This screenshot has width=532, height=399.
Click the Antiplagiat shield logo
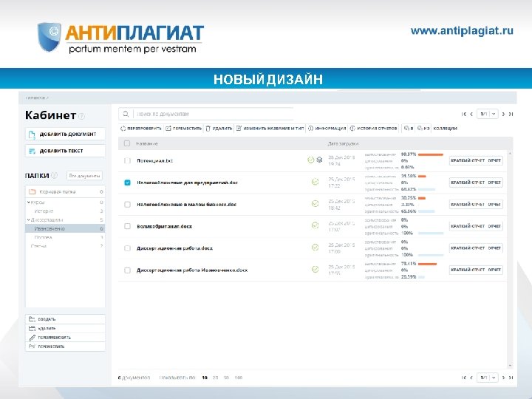[50, 37]
